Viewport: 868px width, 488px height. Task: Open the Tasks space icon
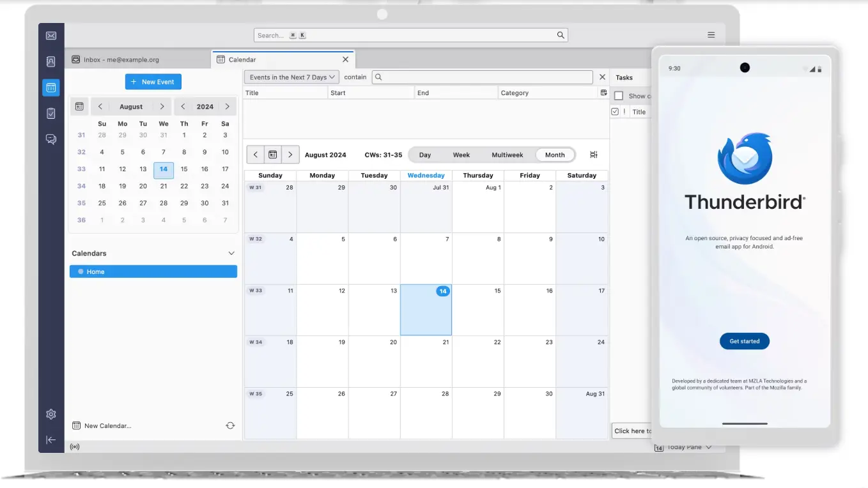click(51, 113)
